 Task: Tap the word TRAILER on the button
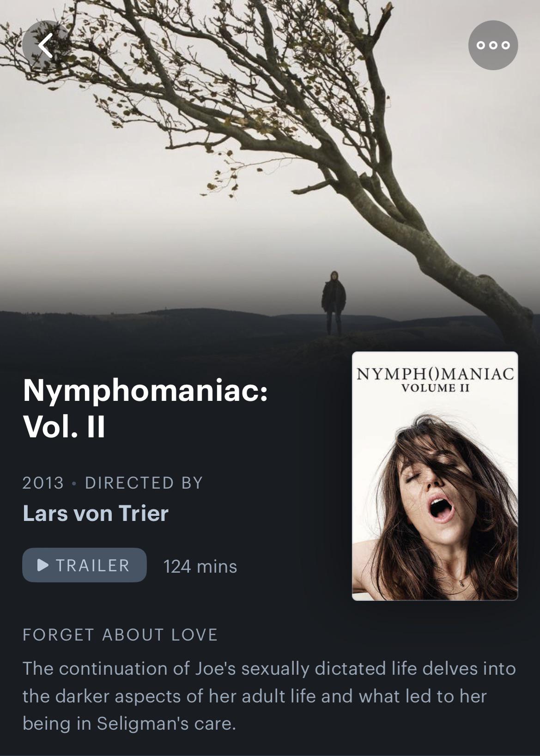coord(92,565)
